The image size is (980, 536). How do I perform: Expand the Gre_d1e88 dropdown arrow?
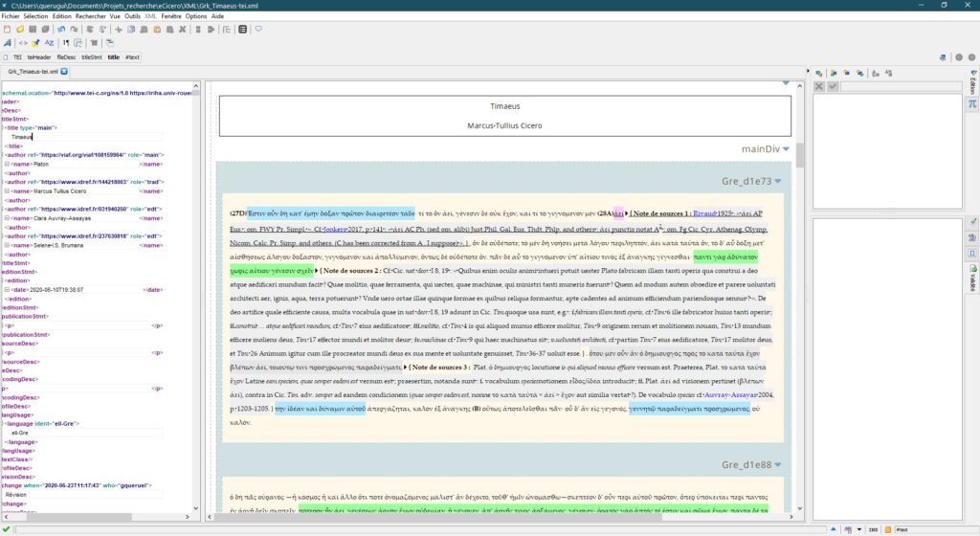(778, 465)
